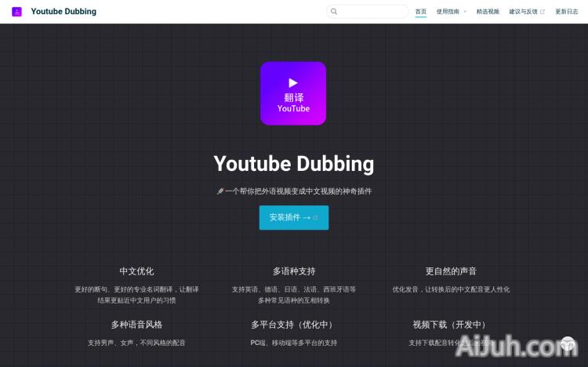The width and height of the screenshot is (588, 367).
Task: Click the 安装插件 button
Action: click(x=294, y=218)
